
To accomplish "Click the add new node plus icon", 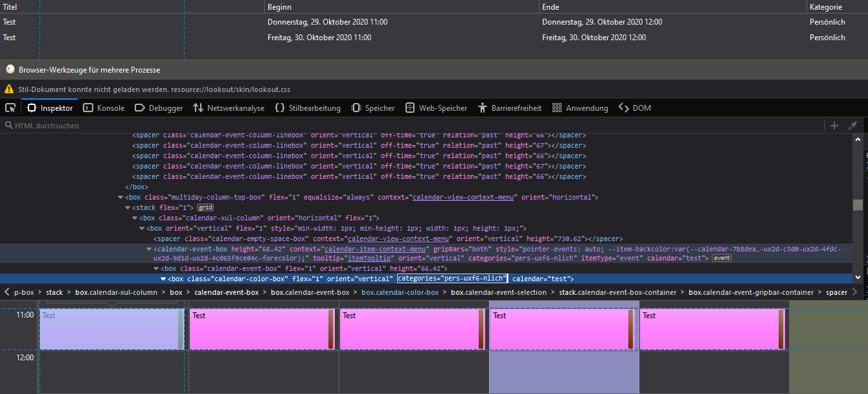I will click(x=834, y=126).
